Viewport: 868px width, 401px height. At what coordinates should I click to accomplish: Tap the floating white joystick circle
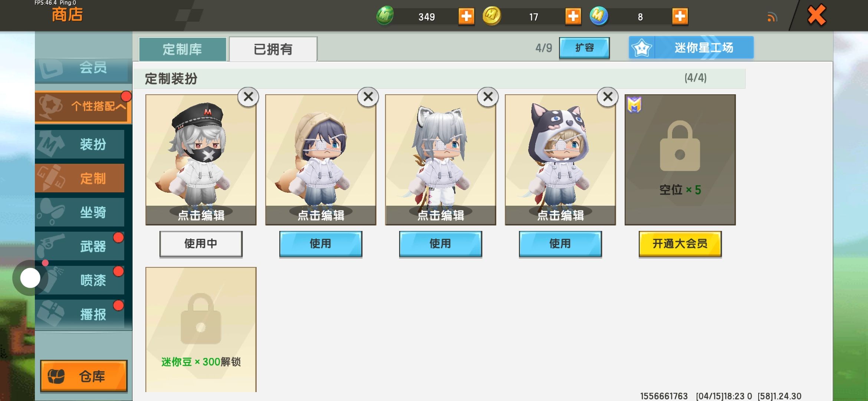click(x=30, y=278)
